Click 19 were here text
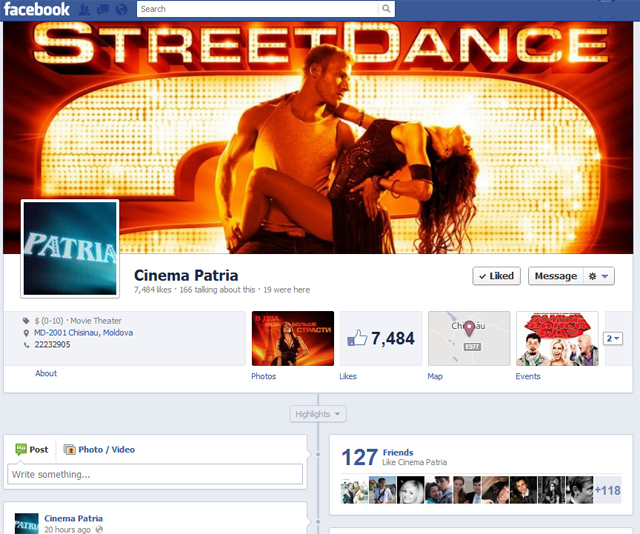 [x=287, y=289]
